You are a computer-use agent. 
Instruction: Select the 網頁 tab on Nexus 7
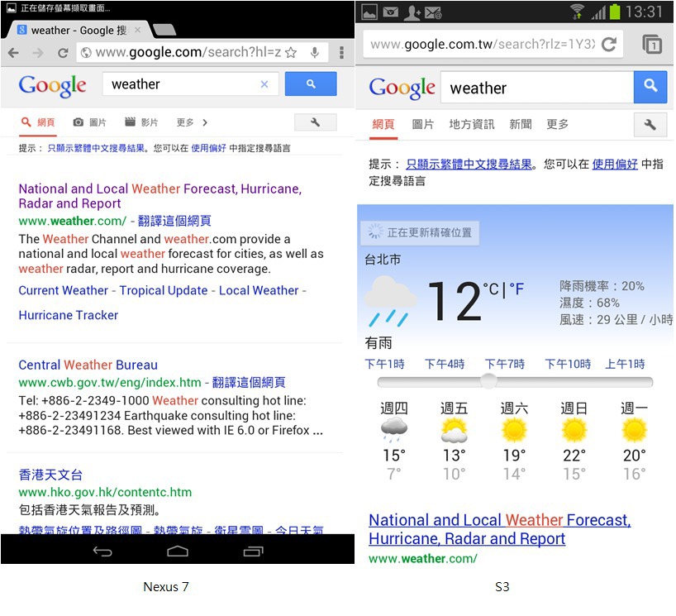pos(38,122)
